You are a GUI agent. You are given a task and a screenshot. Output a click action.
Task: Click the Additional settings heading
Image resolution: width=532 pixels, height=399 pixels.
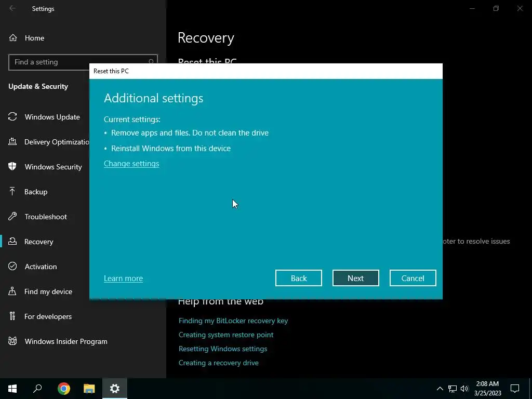[x=153, y=98]
